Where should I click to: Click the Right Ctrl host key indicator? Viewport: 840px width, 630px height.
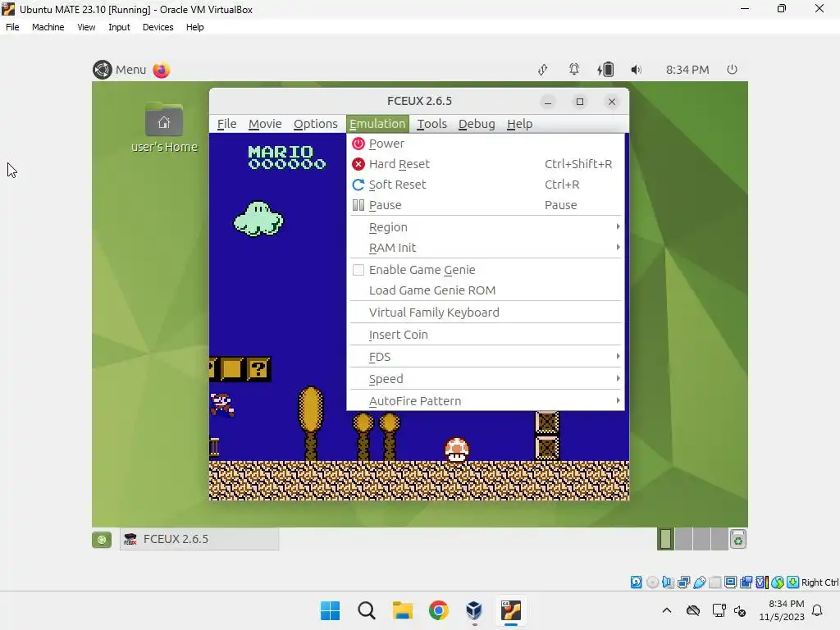click(x=819, y=582)
